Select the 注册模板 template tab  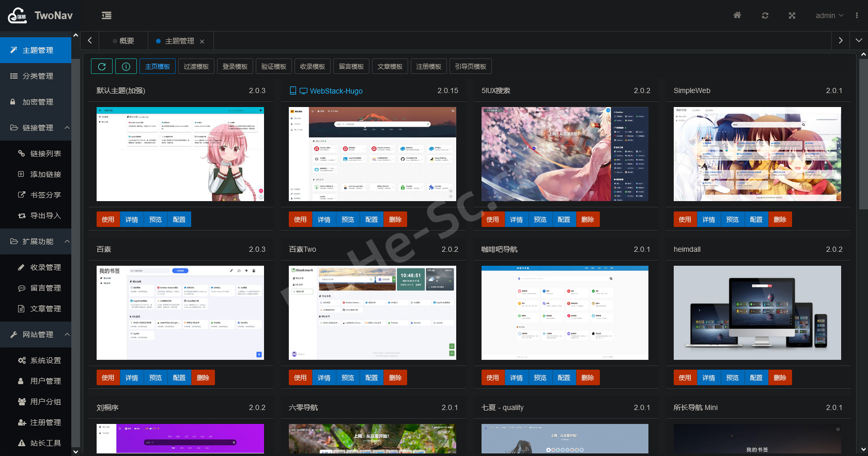tap(429, 66)
